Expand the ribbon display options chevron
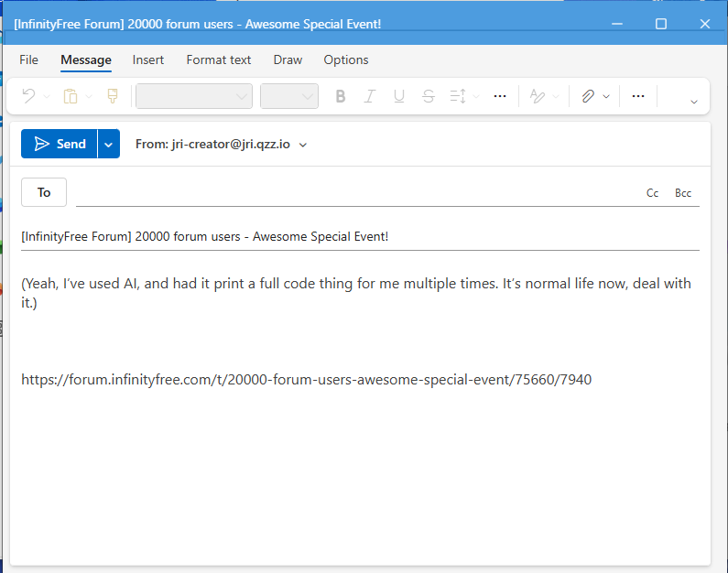 (693, 102)
